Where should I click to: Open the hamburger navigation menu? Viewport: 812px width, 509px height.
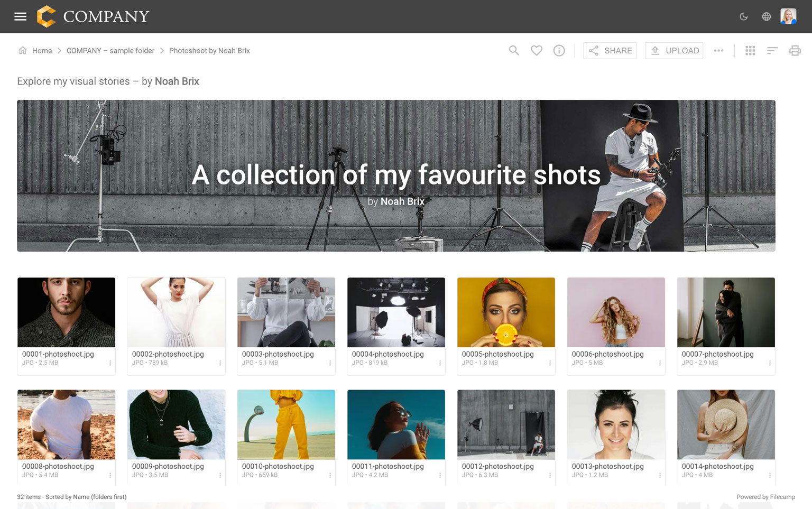[x=20, y=16]
